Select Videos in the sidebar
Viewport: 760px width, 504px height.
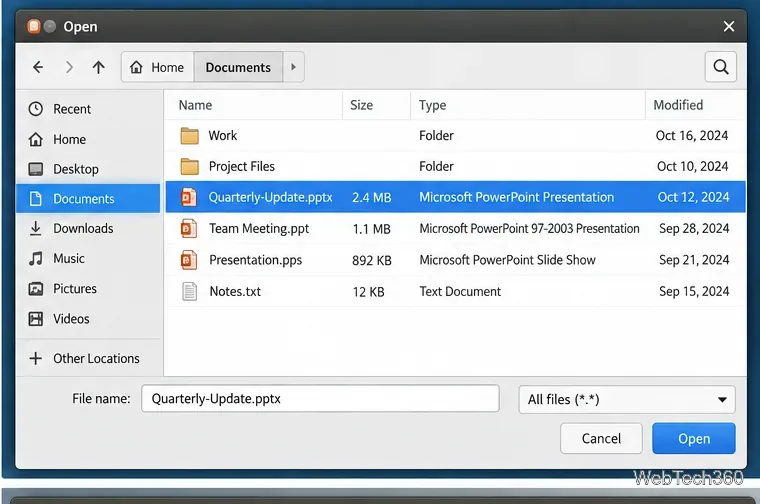[88, 318]
